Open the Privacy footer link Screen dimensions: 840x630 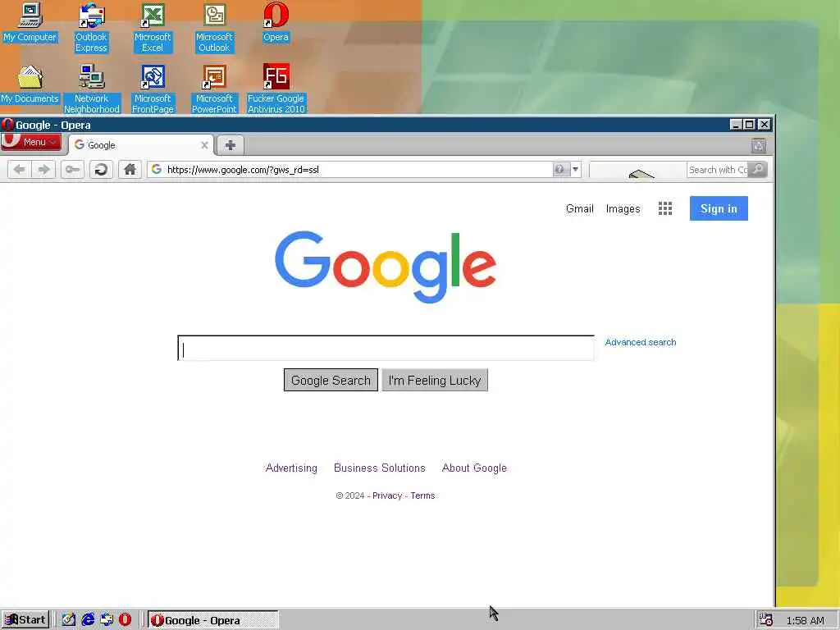[x=387, y=495]
